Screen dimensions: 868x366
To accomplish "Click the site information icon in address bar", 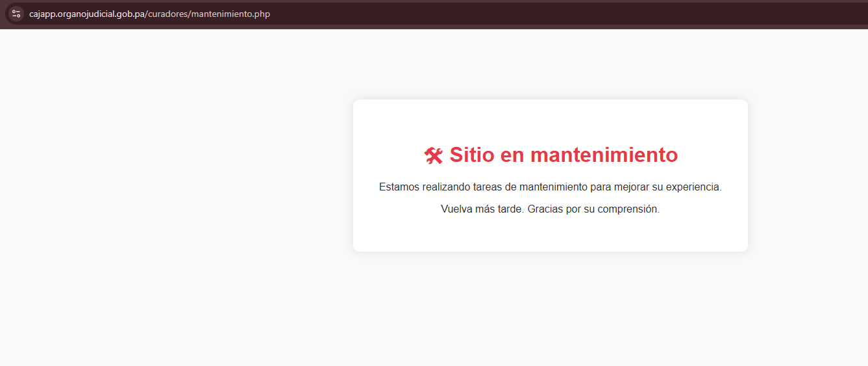I will point(16,14).
